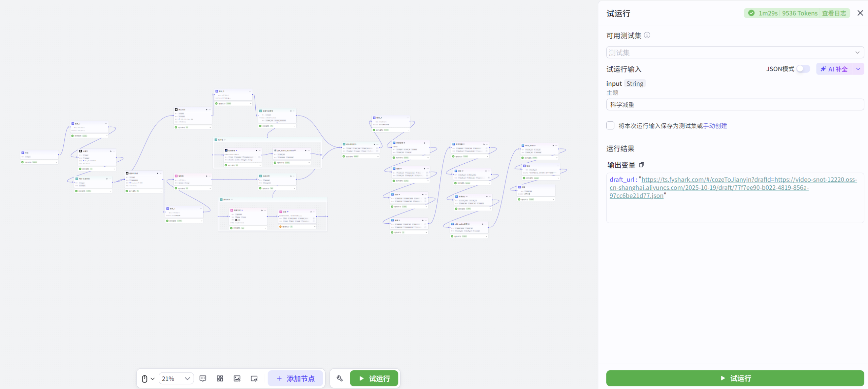Check the save run input as test set box
The height and width of the screenshot is (389, 868).
[x=610, y=126]
